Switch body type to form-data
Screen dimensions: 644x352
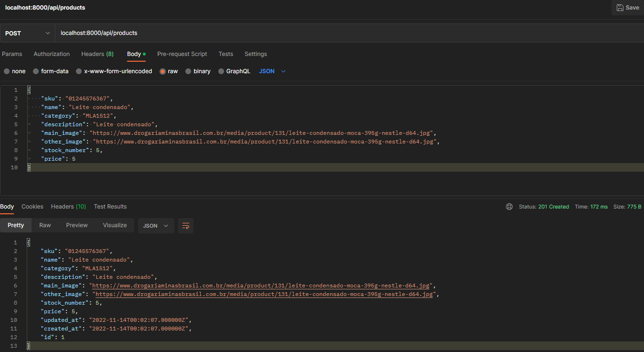pos(50,71)
